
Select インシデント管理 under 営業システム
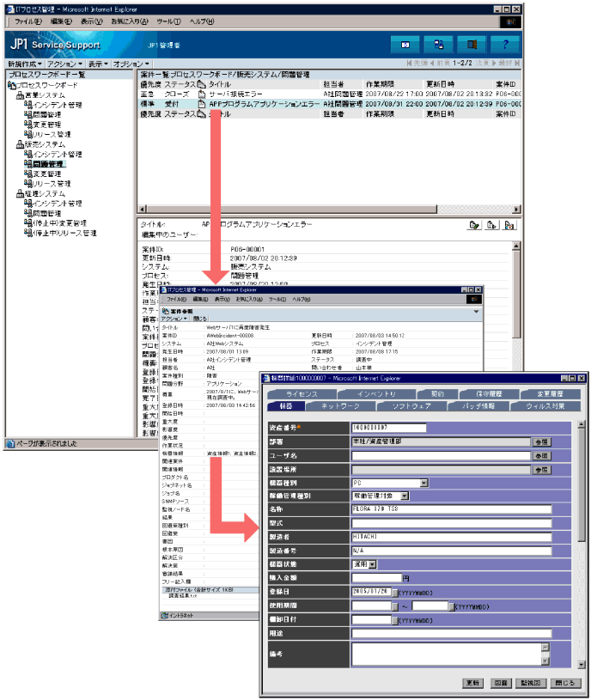58,105
